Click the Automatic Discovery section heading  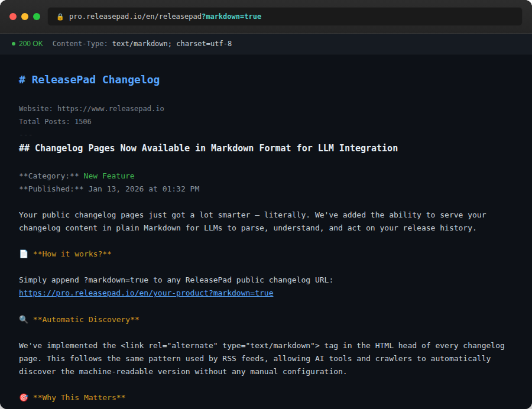click(86, 320)
